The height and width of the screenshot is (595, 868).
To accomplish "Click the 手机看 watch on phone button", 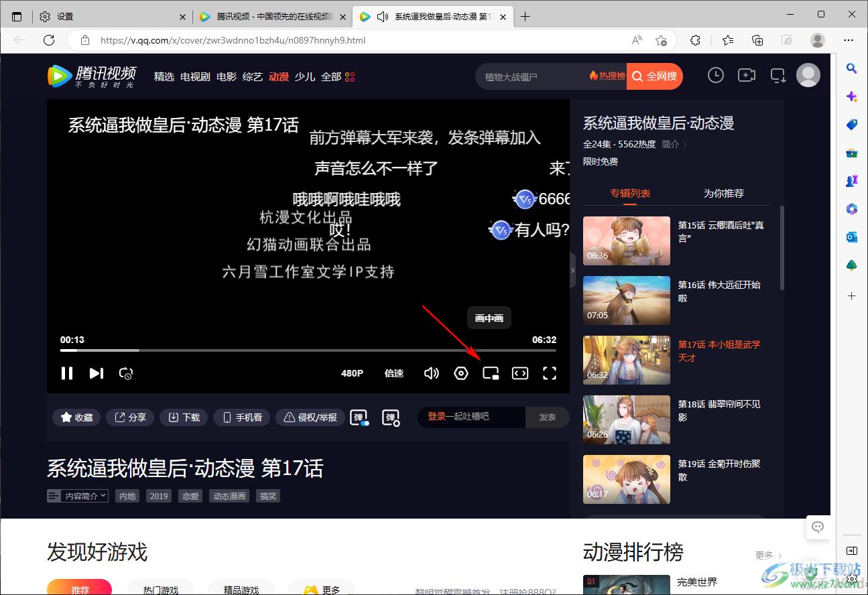I will click(242, 417).
